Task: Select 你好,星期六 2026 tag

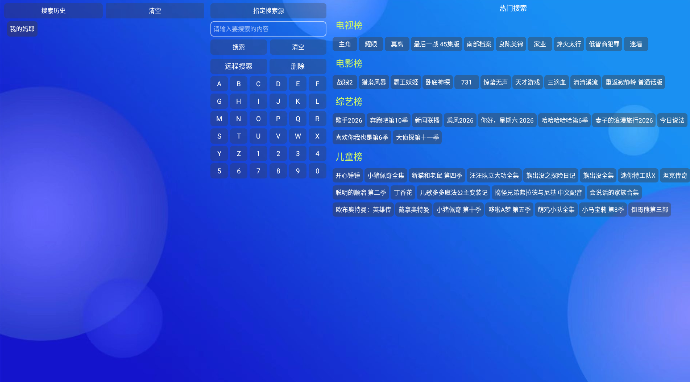Action: (507, 120)
